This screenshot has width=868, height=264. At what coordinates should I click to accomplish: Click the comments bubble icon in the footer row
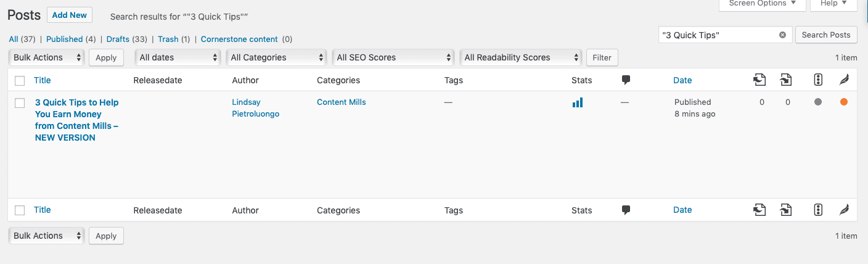(626, 210)
